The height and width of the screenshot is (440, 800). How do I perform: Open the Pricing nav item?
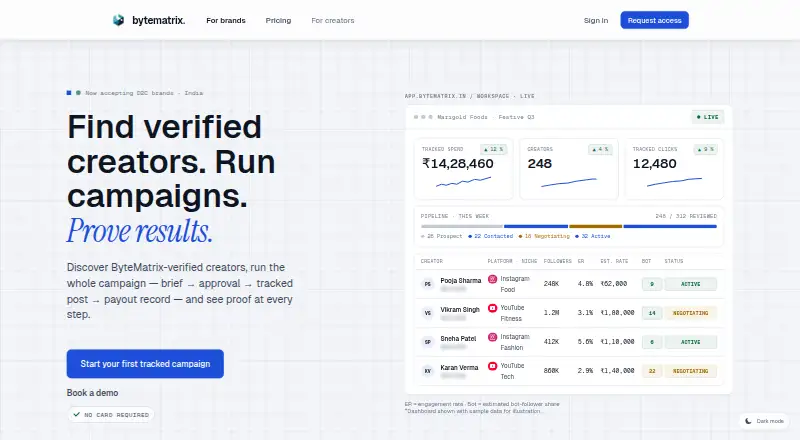[x=278, y=20]
